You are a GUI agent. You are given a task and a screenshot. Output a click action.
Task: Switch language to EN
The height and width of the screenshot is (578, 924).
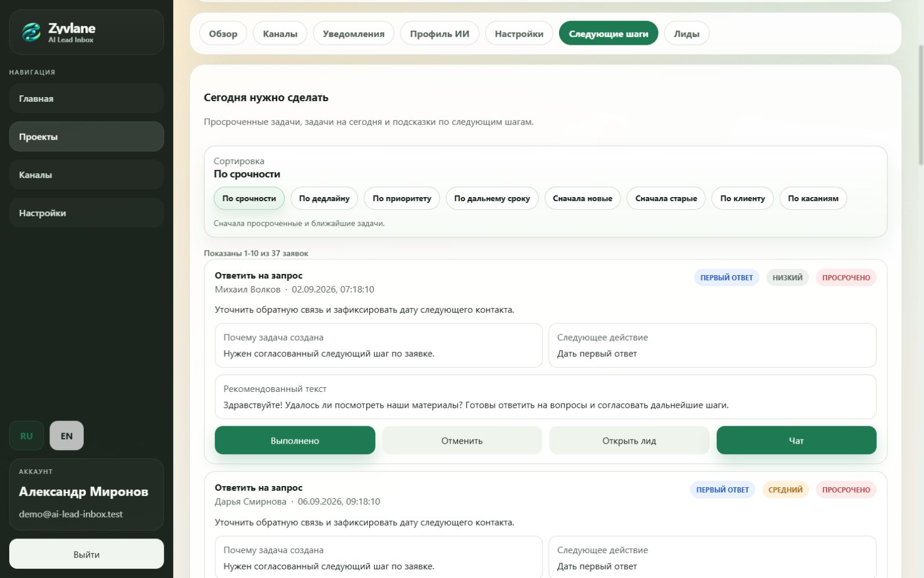point(67,436)
